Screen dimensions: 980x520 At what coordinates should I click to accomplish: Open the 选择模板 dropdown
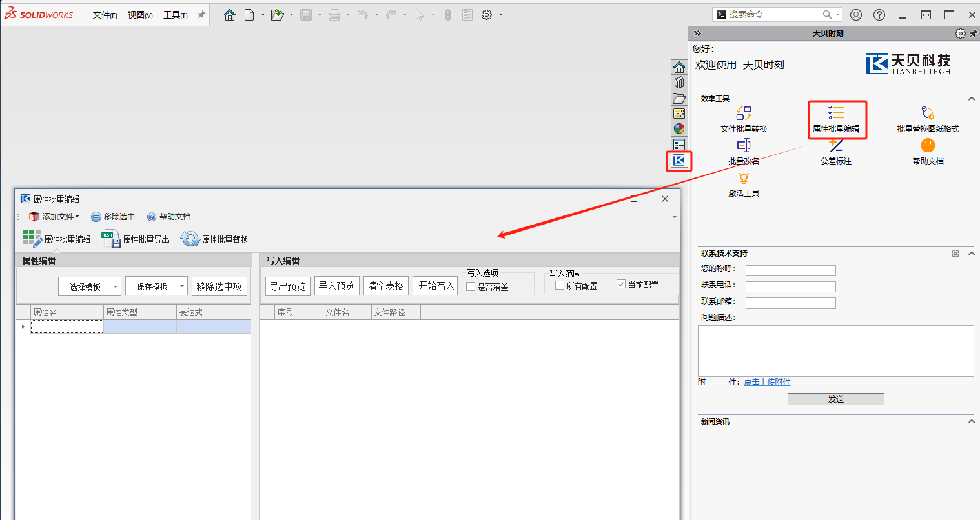click(x=90, y=286)
